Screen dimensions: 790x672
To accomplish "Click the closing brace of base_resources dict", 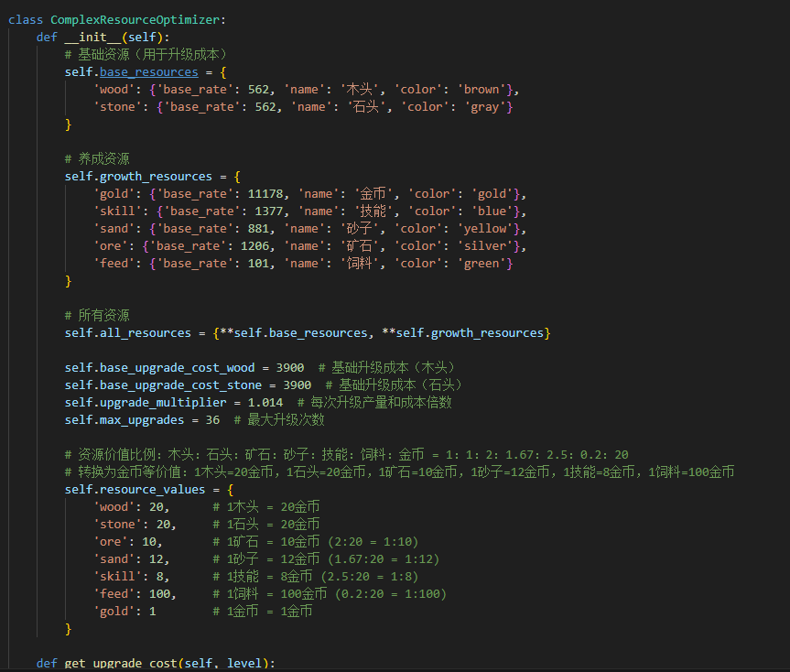I will (68, 125).
